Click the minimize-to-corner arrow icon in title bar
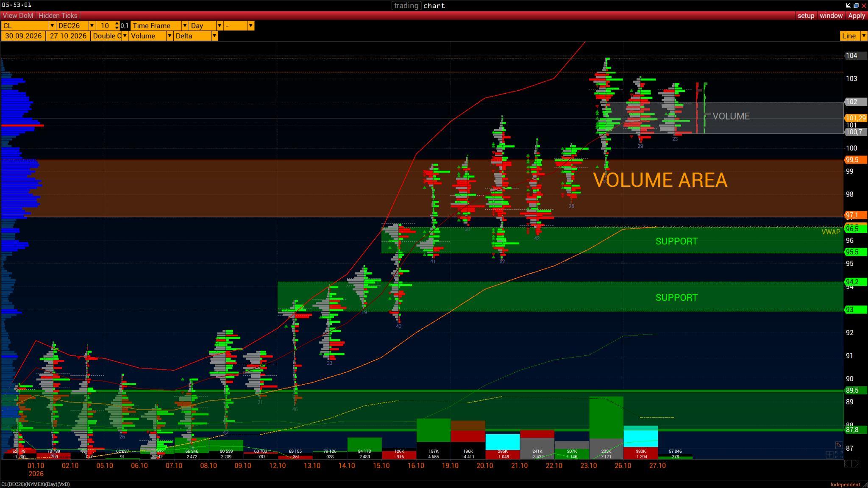Screen dimensions: 868x488 point(848,6)
